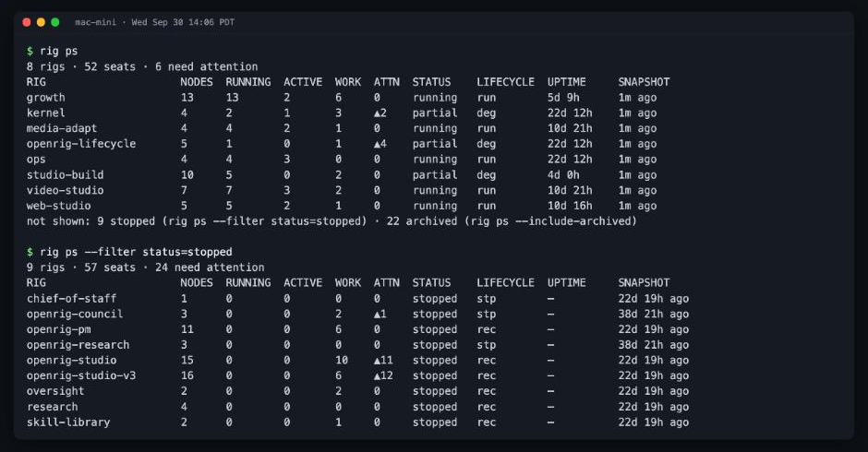Select the 'chief-of-staff' rig name
868x452 pixels.
click(x=71, y=298)
